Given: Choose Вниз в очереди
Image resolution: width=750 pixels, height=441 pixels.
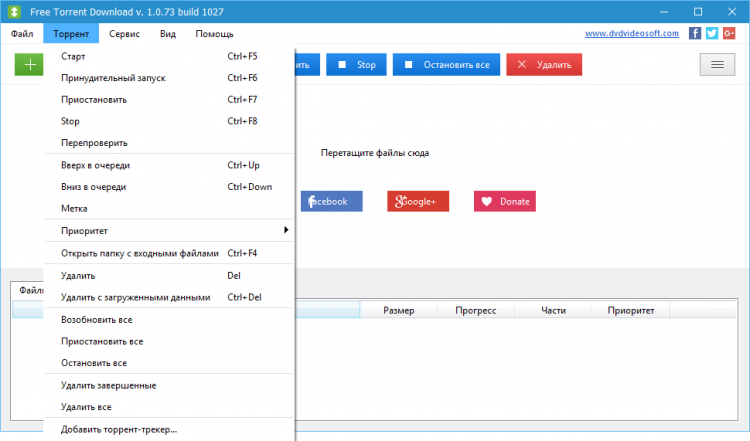Looking at the screenshot, I should [x=169, y=187].
